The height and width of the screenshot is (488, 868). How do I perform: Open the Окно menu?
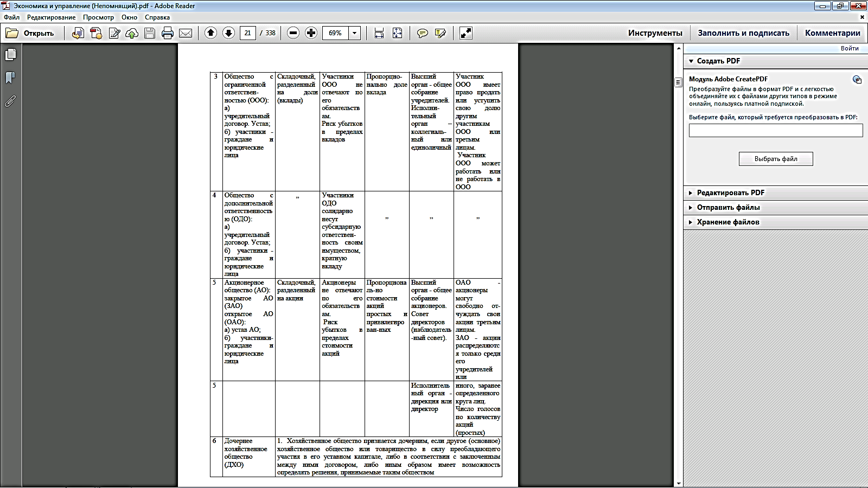[130, 17]
